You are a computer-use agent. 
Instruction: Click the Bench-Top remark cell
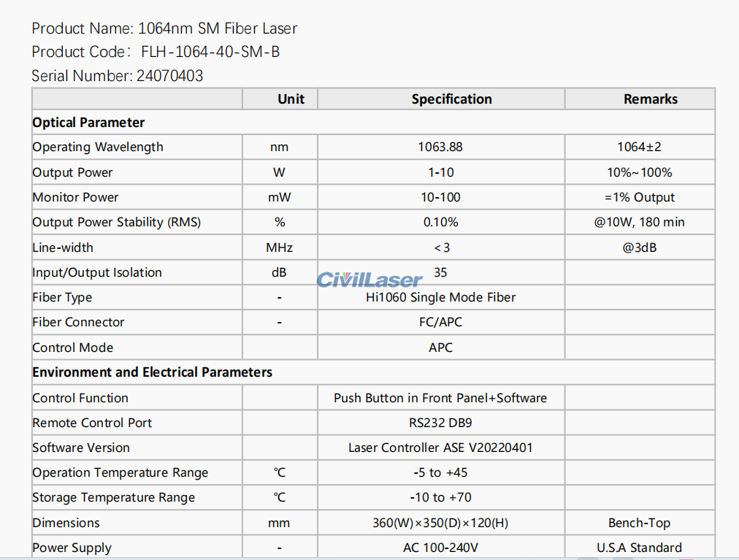[x=639, y=523]
